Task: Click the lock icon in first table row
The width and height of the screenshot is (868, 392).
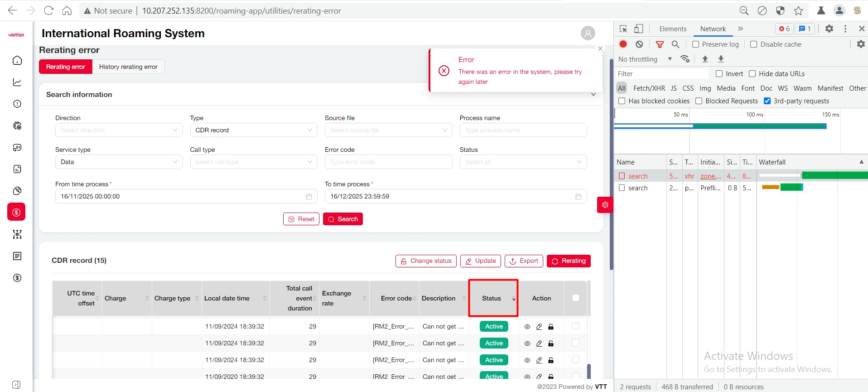Action: pyautogui.click(x=551, y=327)
